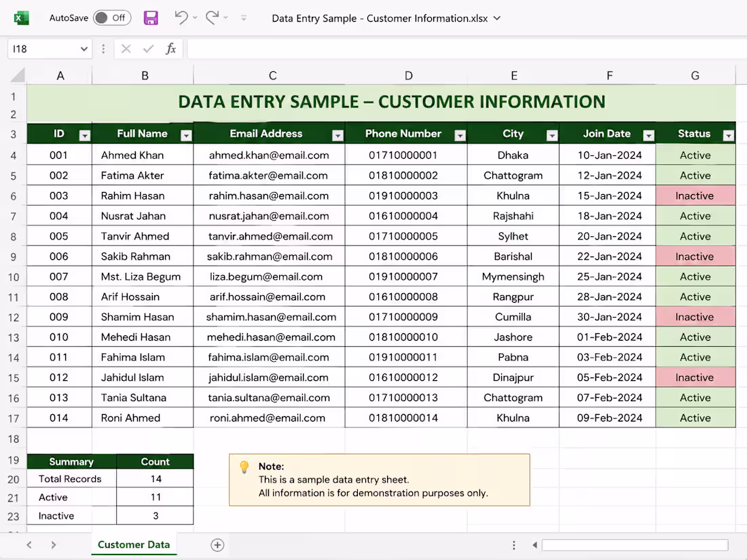747x560 pixels.
Task: Click the Enter formula checkmark icon
Action: click(149, 49)
